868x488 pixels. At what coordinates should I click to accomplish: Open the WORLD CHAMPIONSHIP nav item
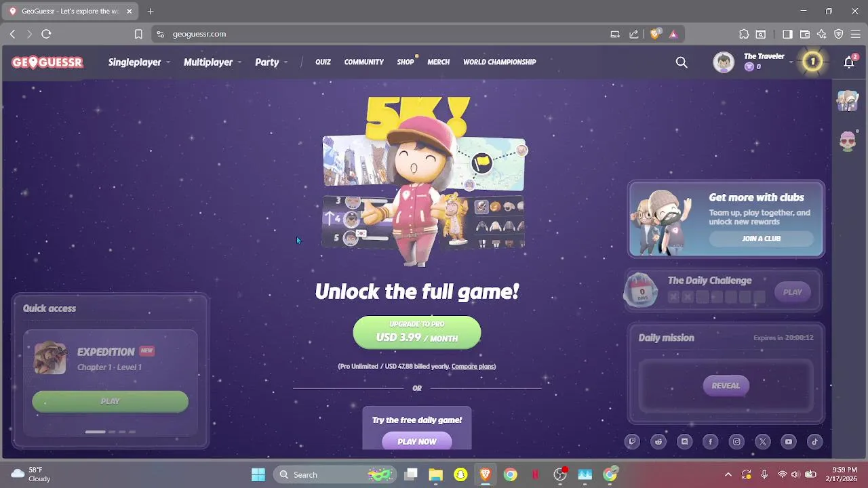click(499, 62)
